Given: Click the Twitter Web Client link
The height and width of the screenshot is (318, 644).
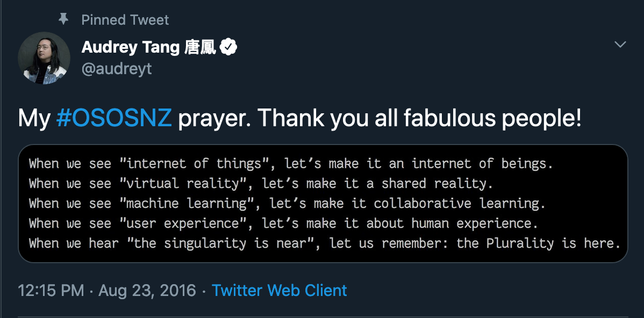Looking at the screenshot, I should click(x=280, y=291).
